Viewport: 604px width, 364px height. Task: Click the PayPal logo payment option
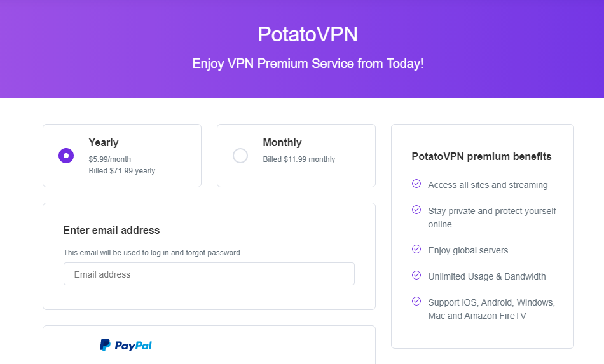pos(126,345)
